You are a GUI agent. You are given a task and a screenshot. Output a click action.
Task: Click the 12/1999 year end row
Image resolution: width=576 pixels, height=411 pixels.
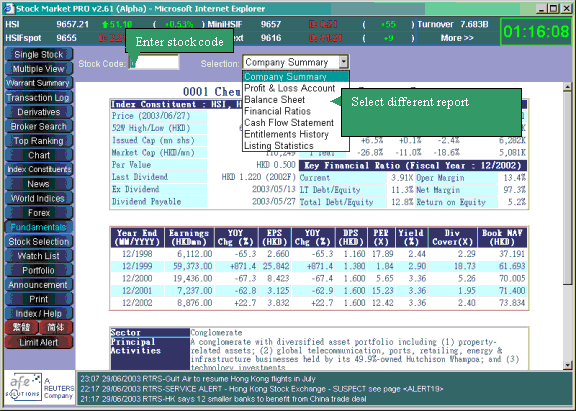(318, 266)
